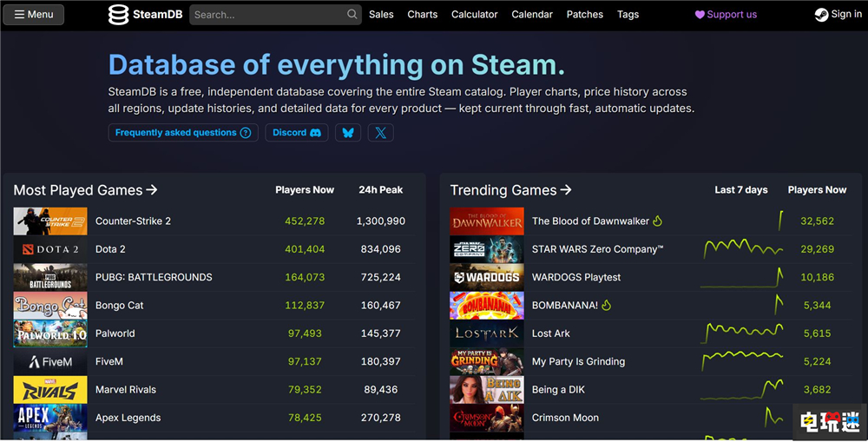
Task: Open Crimson Moon title link
Action: point(565,418)
